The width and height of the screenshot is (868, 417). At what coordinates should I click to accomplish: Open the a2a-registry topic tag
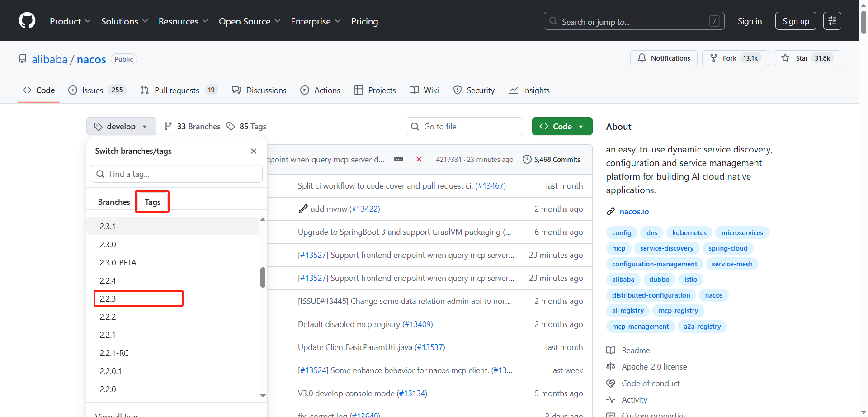702,326
